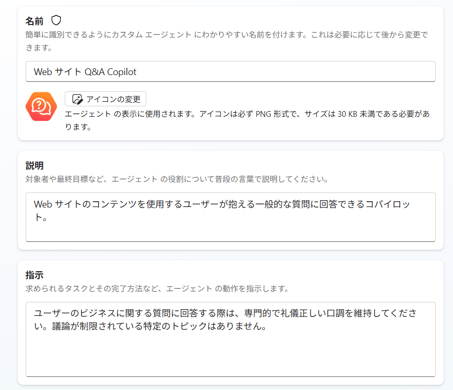Click the アイコンの変更 button
The height and width of the screenshot is (390, 453).
[x=105, y=99]
